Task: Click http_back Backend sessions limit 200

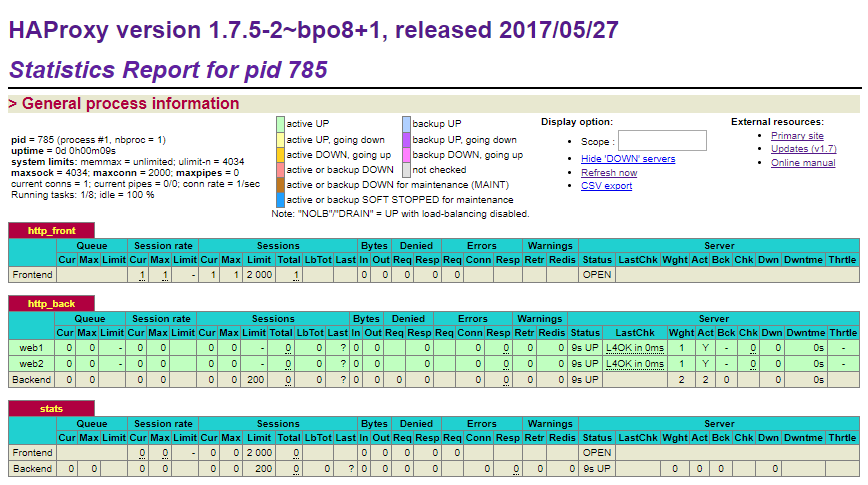Action: coord(255,380)
